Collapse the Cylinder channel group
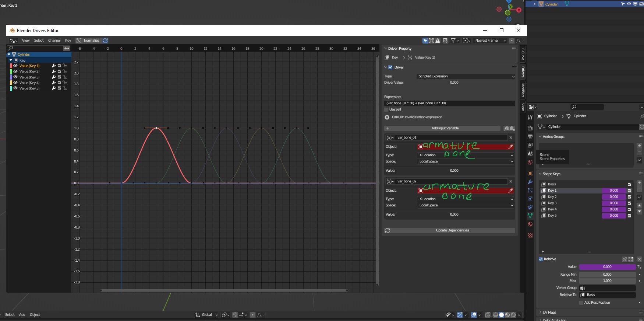Image resolution: width=644 pixels, height=321 pixels. (x=9, y=55)
